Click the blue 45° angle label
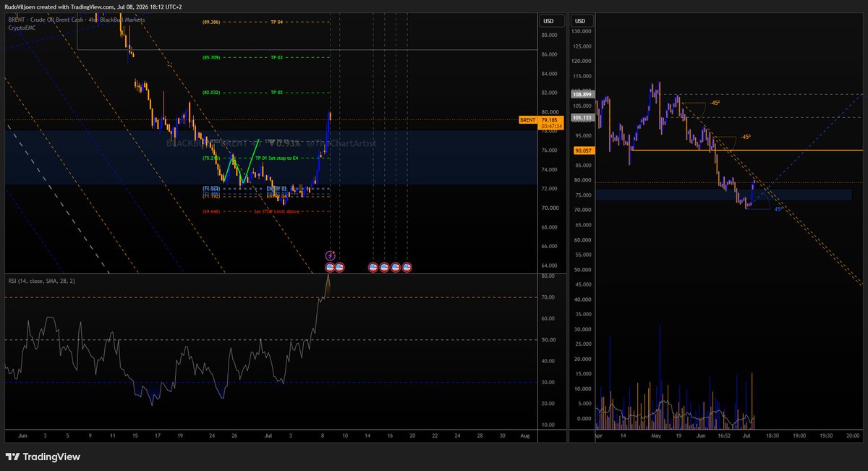This screenshot has width=868, height=471. 778,209
